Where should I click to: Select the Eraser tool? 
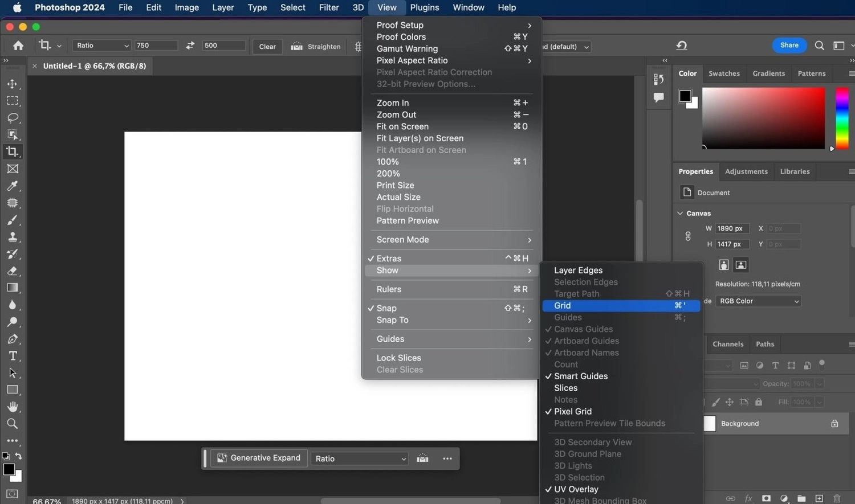point(12,271)
